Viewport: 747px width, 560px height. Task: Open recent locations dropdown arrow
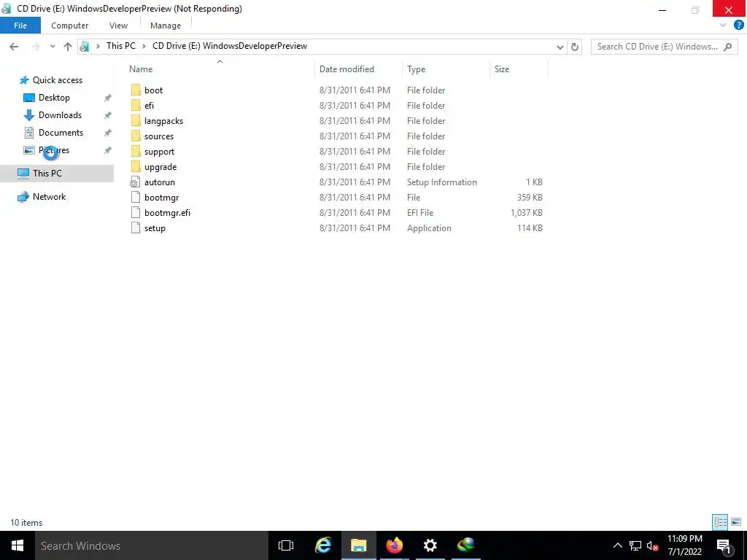pos(53,47)
